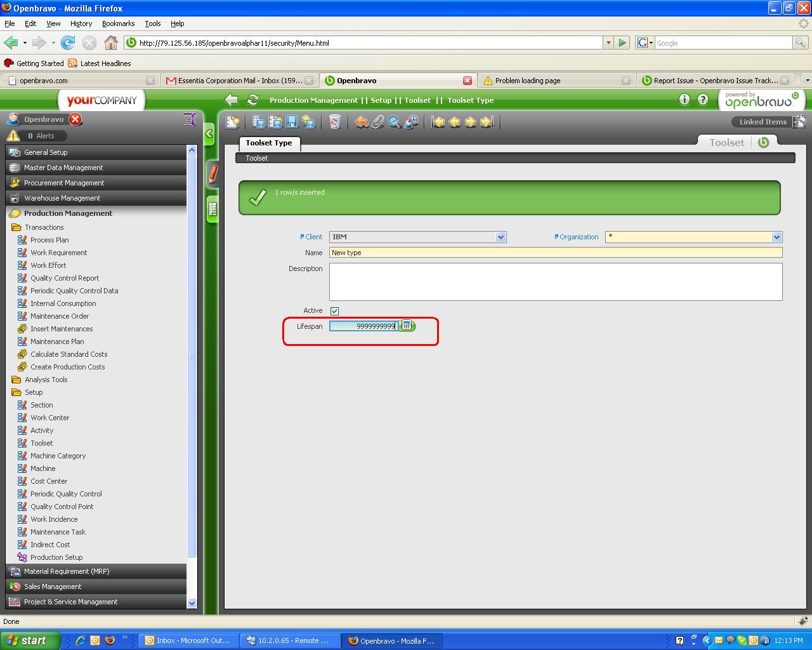Expand the Analysis Tools folder
Screen dimensions: 812x650
[39, 380]
